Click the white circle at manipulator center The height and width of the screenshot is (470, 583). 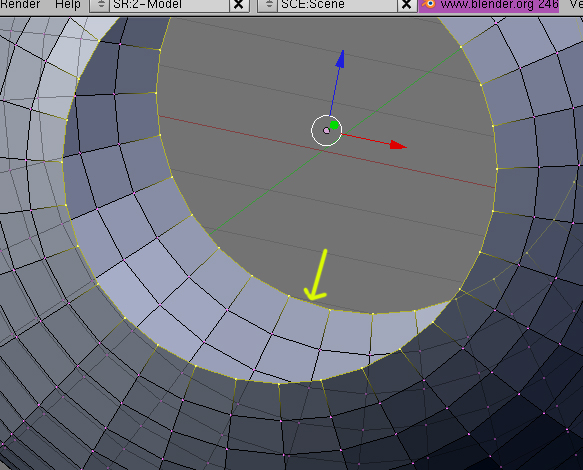pyautogui.click(x=326, y=131)
